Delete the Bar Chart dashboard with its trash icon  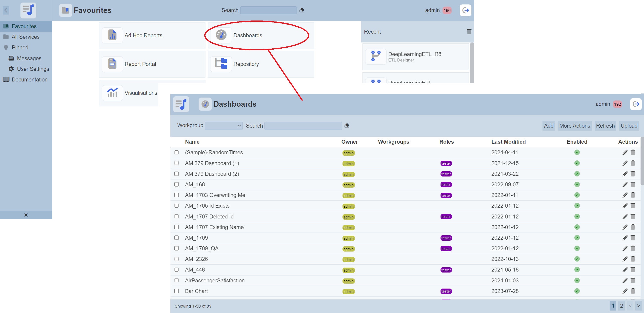(x=633, y=291)
